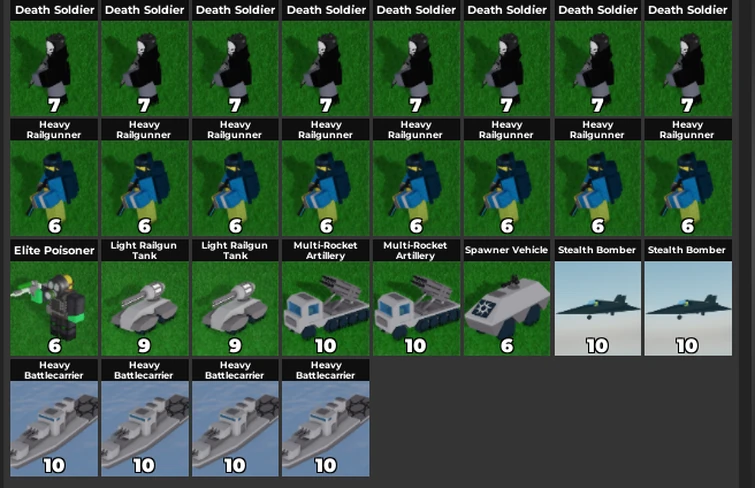The height and width of the screenshot is (488, 755).
Task: Click the first Light Railgun Tank card
Action: click(144, 298)
